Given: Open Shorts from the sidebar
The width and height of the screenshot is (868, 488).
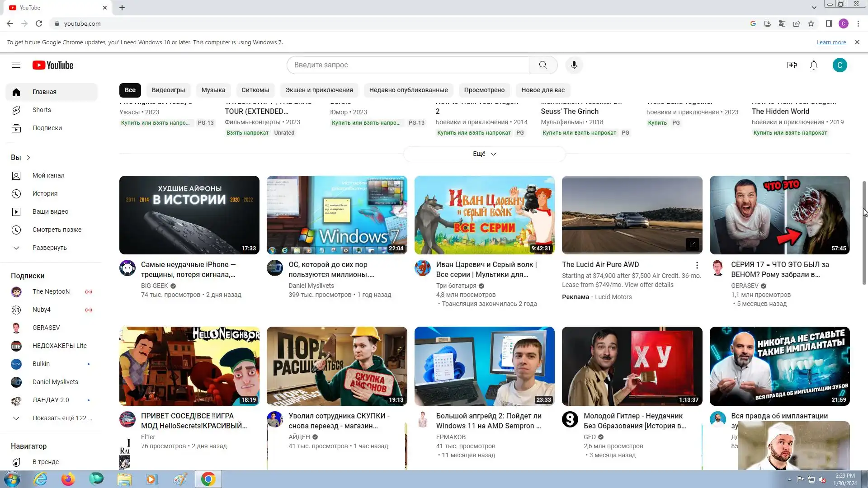Looking at the screenshot, I should (42, 110).
